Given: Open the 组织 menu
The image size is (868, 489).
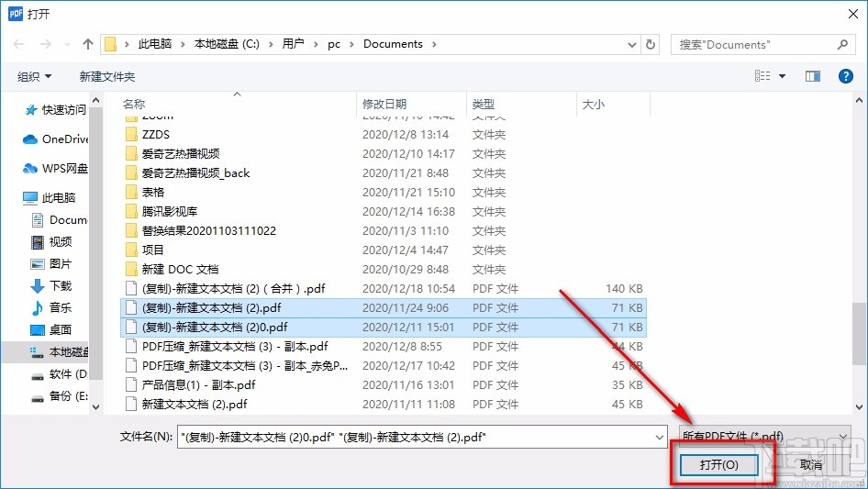Looking at the screenshot, I should coord(34,76).
